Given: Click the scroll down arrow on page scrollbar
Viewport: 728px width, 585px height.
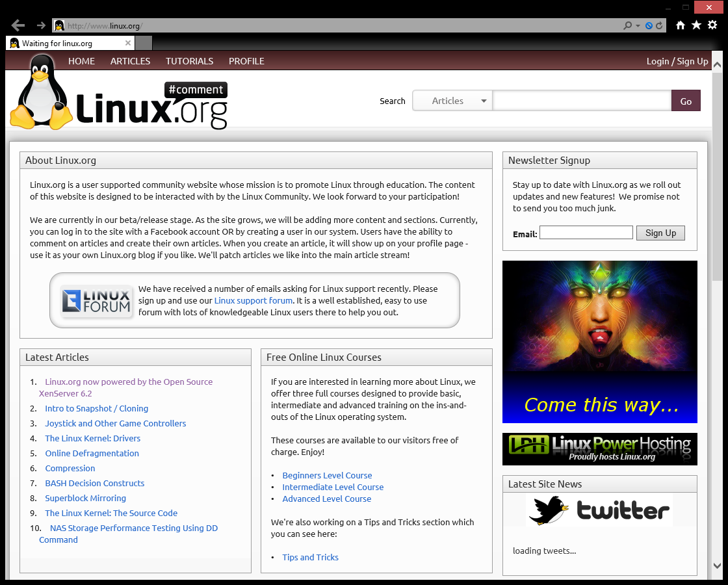Looking at the screenshot, I should [717, 566].
